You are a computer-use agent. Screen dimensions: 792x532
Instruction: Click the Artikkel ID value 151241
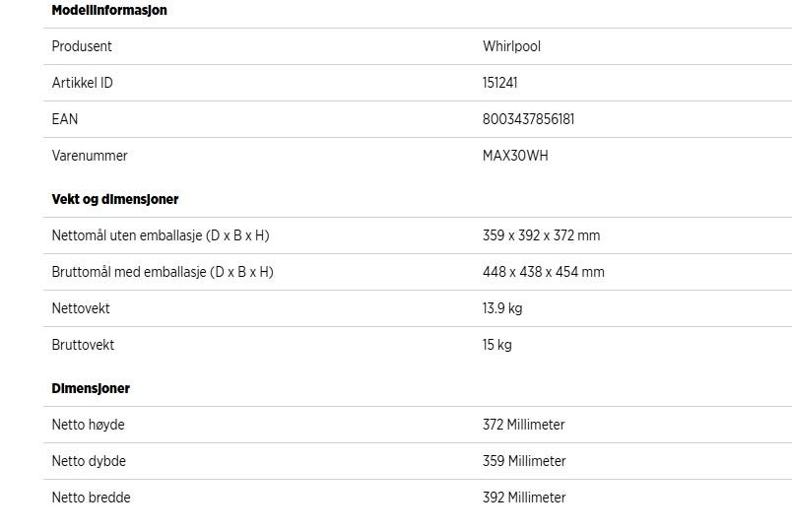click(499, 83)
